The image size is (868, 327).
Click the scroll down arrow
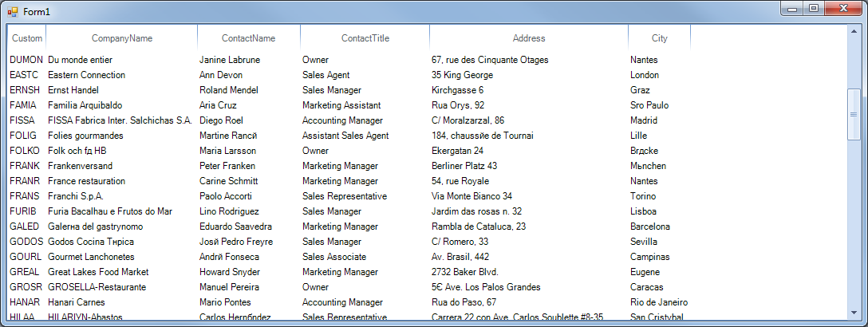[x=854, y=312]
